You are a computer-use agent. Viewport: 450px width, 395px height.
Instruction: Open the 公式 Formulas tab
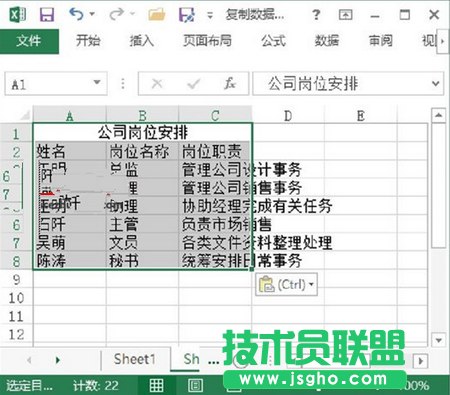coord(273,41)
